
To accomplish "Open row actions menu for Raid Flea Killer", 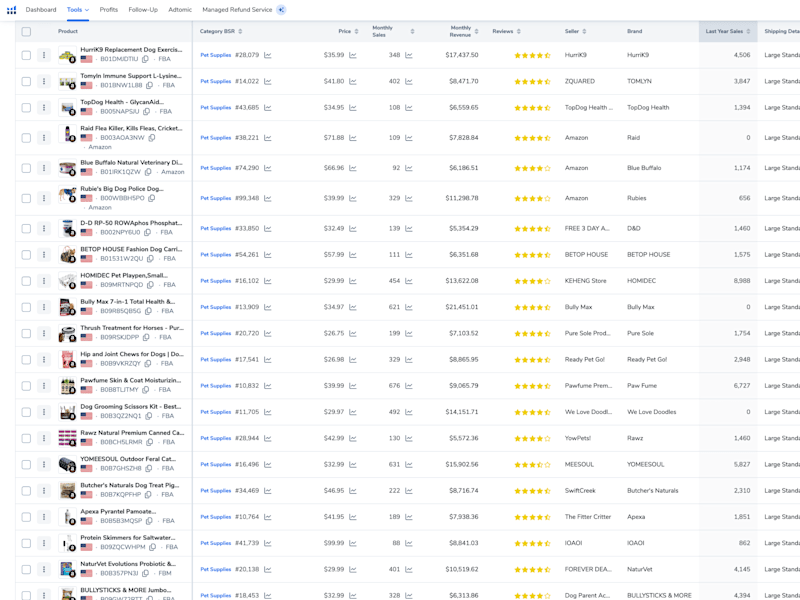I will click(44, 138).
